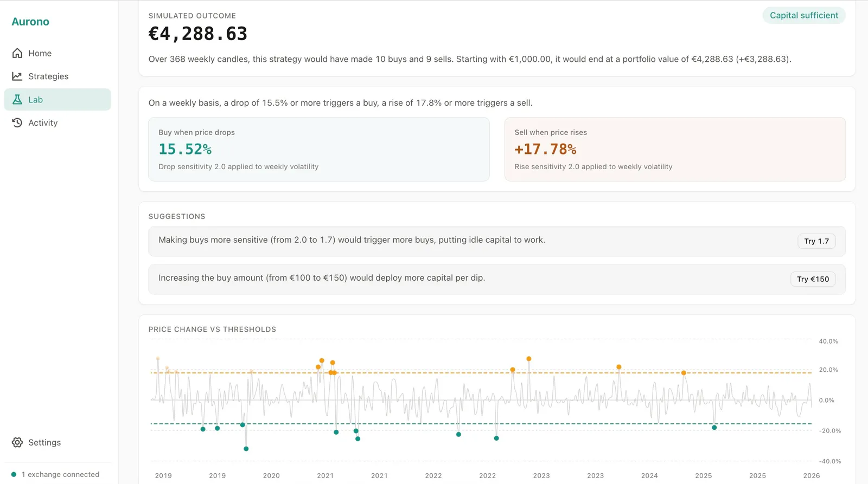Click the Lab flask icon
Image resolution: width=868 pixels, height=484 pixels.
[x=17, y=100]
